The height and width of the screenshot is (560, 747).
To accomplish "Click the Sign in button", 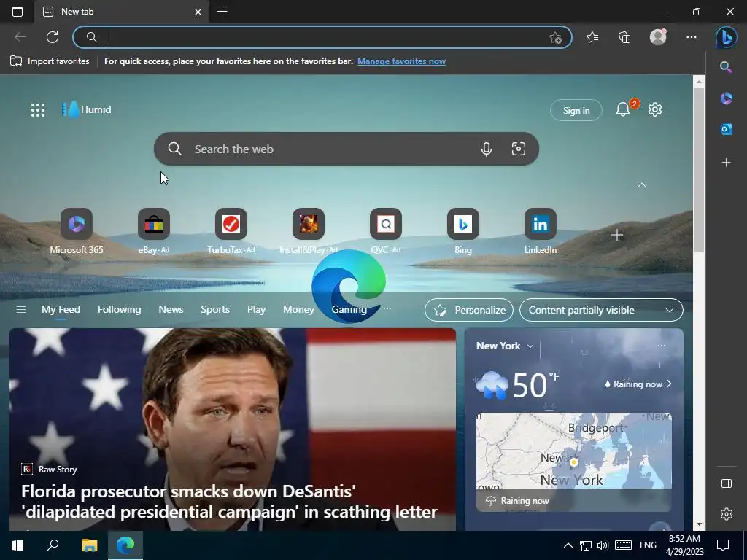I will [576, 111].
